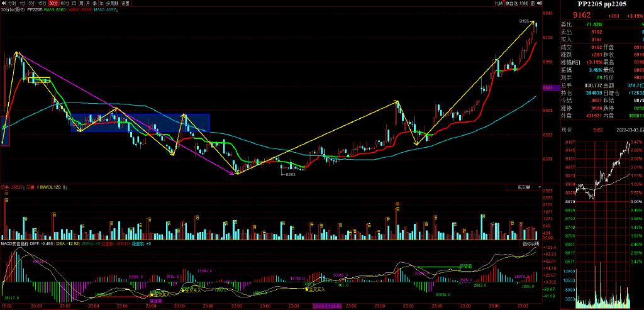Viewport: 644px width, 310px height.
Task: Toggle the 15分 period view
Action: coord(42,3)
